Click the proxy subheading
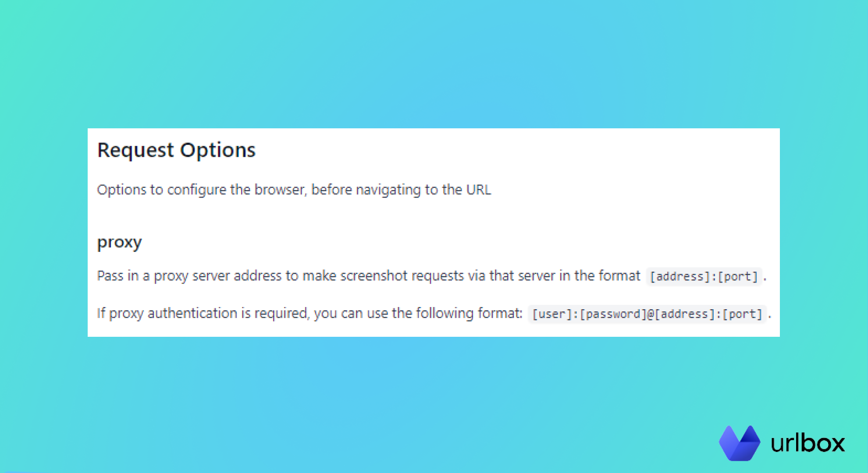 coord(119,242)
